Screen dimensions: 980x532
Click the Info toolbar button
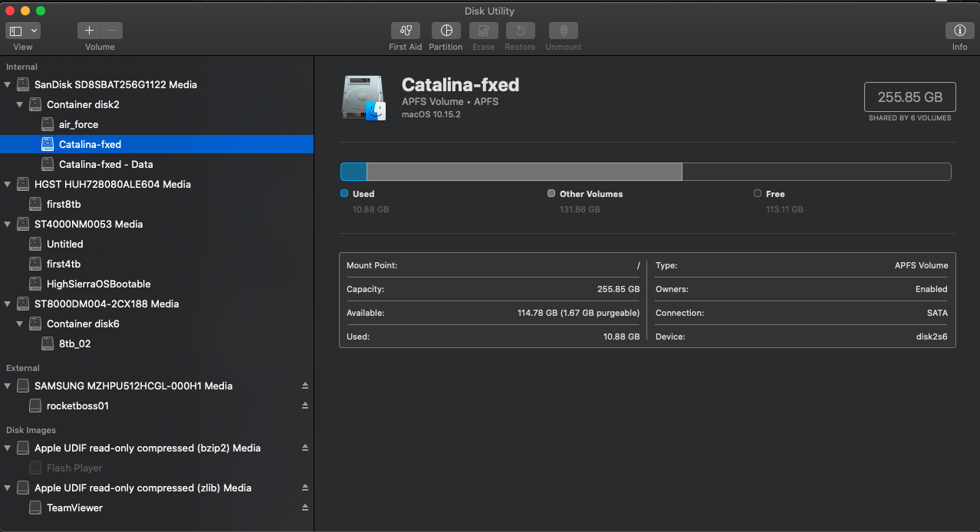click(x=959, y=31)
